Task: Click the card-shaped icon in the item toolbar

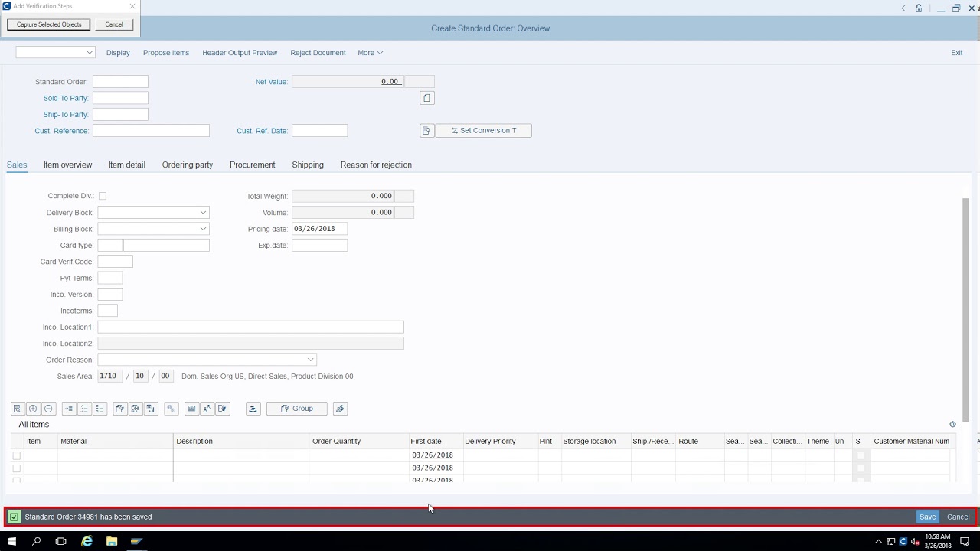Action: pyautogui.click(x=191, y=409)
